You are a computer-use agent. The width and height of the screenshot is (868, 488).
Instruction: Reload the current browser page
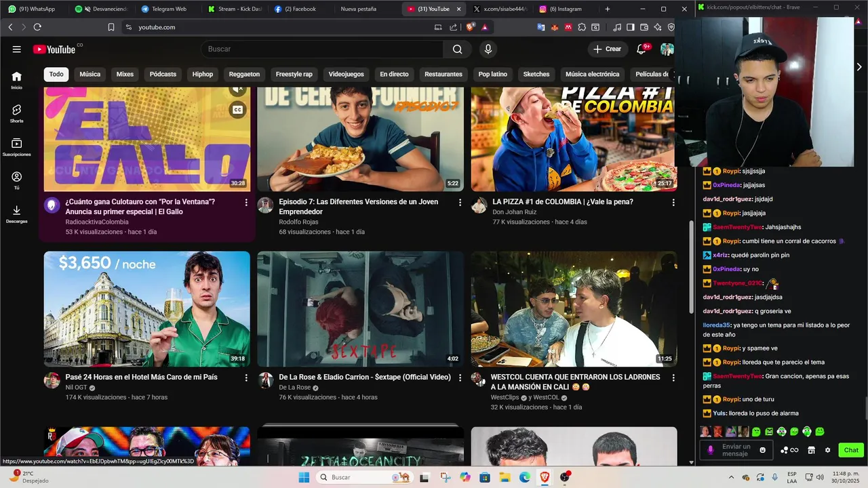pyautogui.click(x=37, y=27)
